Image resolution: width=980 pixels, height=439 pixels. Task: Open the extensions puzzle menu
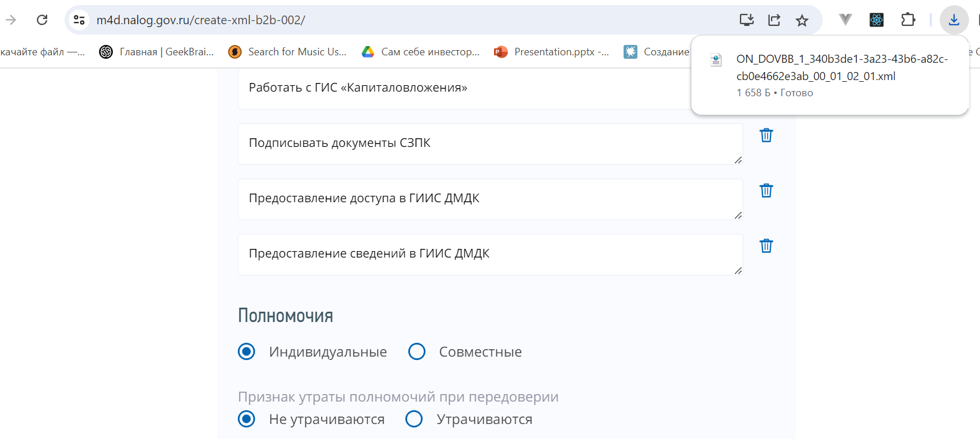[x=908, y=20]
